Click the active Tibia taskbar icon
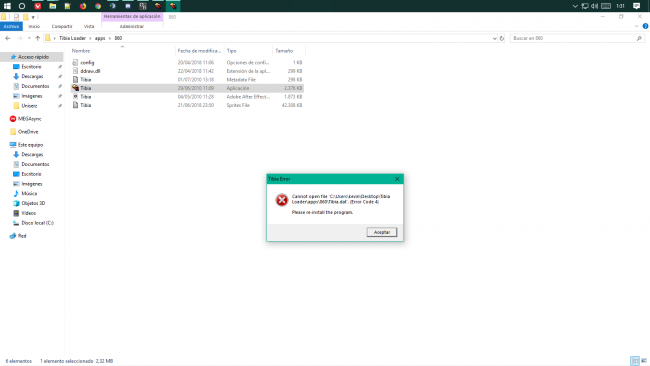This screenshot has height=366, width=650. (x=173, y=6)
